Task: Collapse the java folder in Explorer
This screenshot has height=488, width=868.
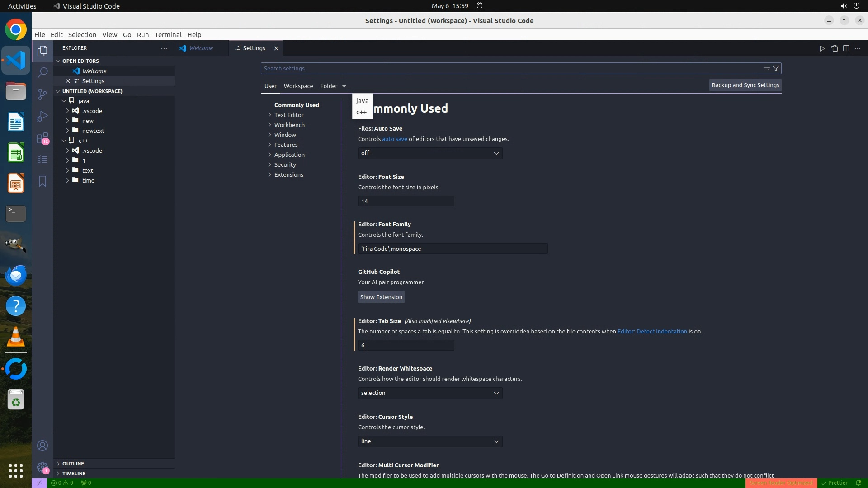Action: 64,101
